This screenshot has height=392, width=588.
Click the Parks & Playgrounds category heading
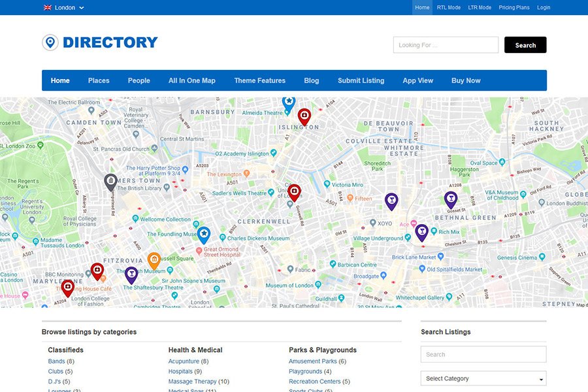point(323,350)
